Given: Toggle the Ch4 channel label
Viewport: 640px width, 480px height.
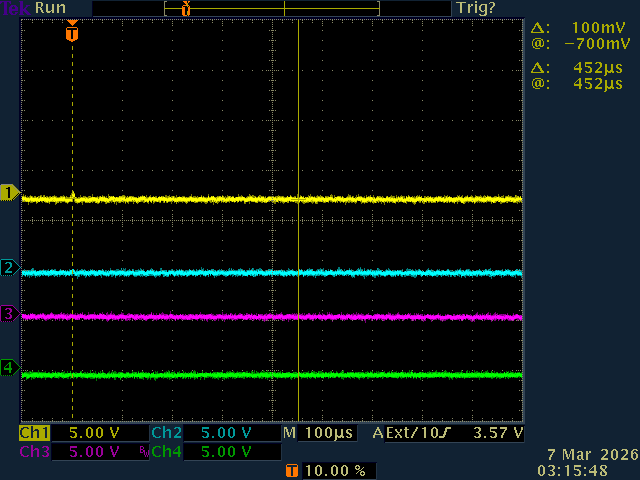Looking at the screenshot, I should pyautogui.click(x=165, y=452).
